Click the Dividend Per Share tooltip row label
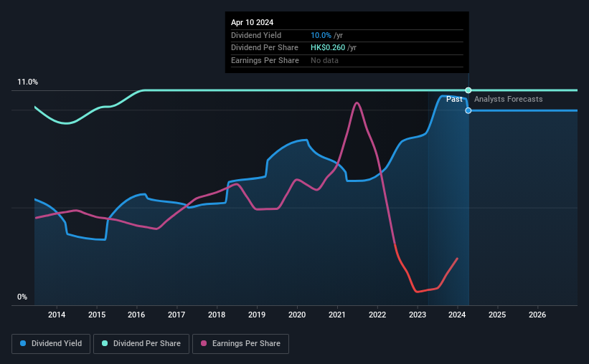 [265, 48]
